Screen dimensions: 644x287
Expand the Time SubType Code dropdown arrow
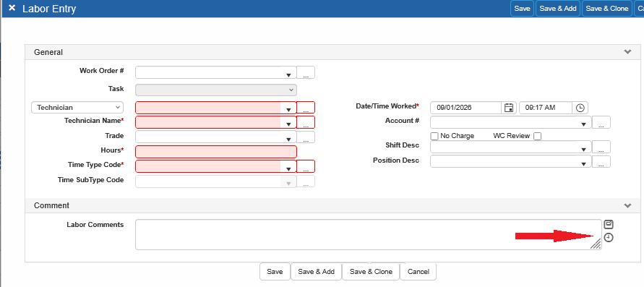(x=288, y=183)
